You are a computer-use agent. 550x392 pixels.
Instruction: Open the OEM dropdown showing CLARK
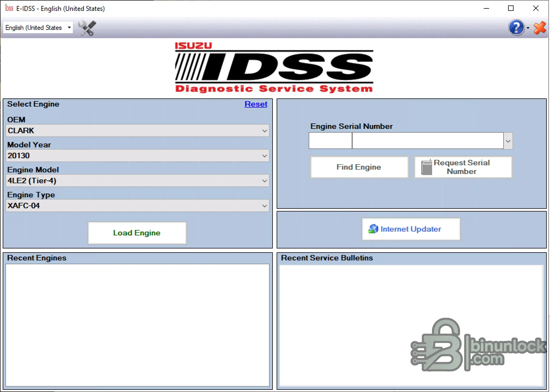click(137, 130)
